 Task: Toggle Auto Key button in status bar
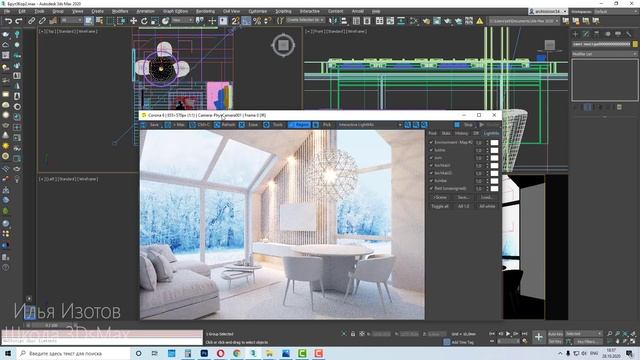[x=556, y=334]
